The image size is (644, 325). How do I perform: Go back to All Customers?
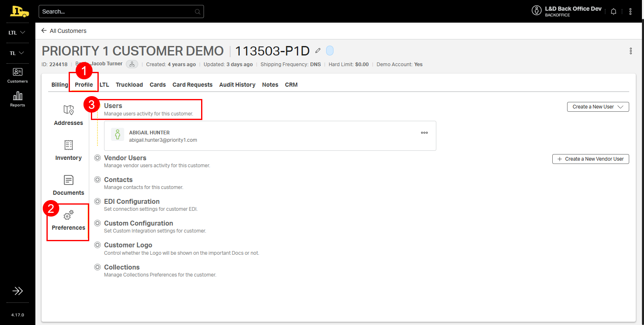pyautogui.click(x=64, y=31)
